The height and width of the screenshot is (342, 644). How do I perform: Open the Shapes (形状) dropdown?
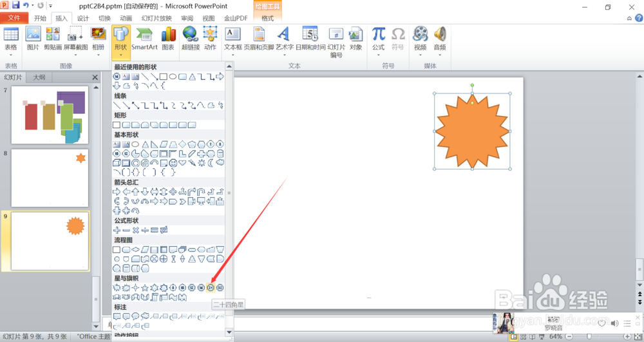[121, 43]
